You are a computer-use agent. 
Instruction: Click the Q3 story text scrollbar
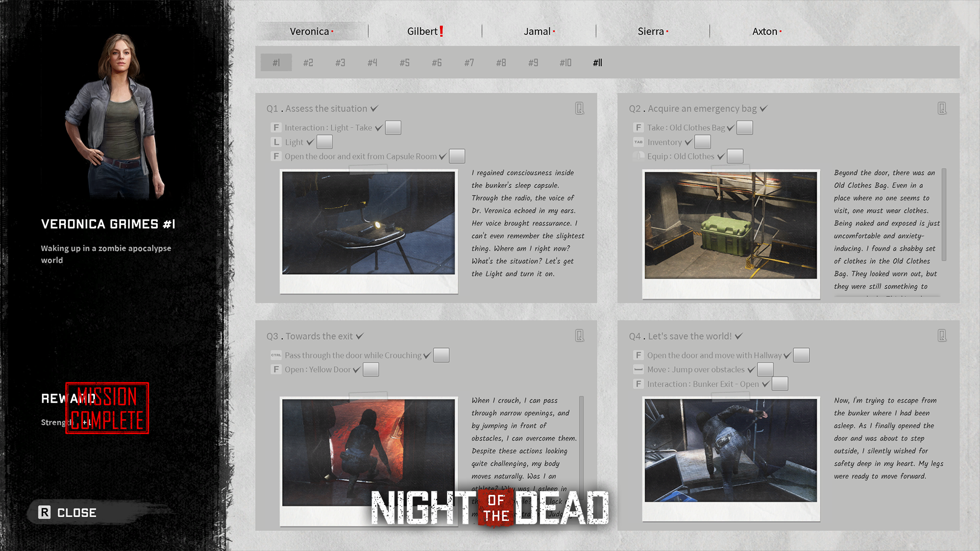tap(581, 443)
